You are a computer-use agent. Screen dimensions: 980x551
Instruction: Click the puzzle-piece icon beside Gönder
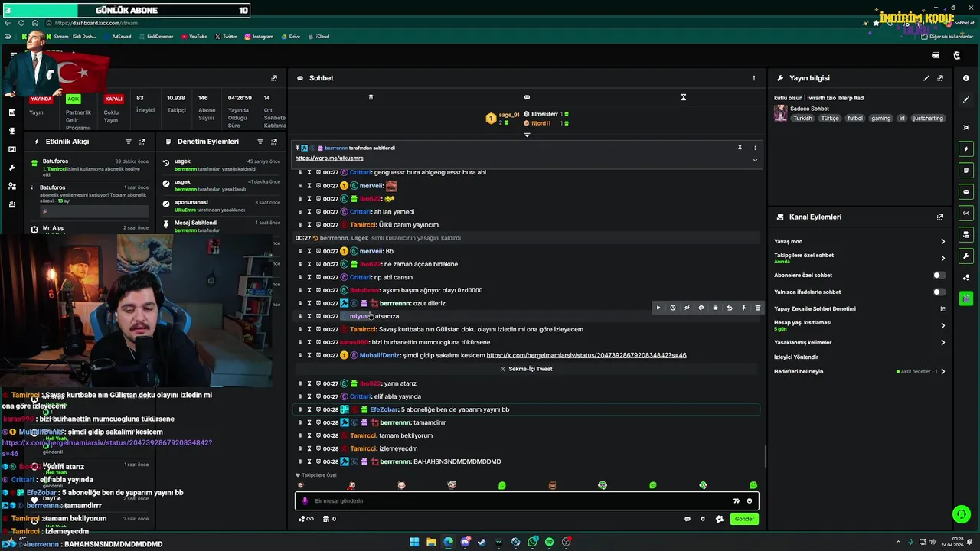pos(719,519)
